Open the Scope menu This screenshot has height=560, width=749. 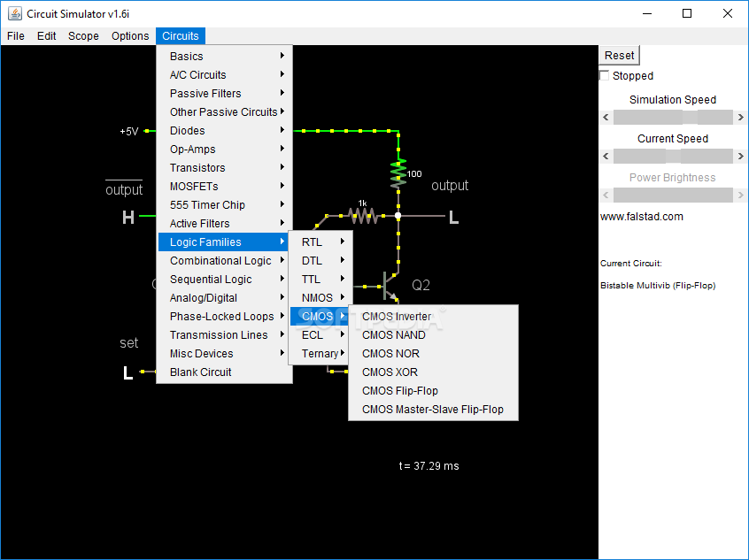[x=83, y=35]
